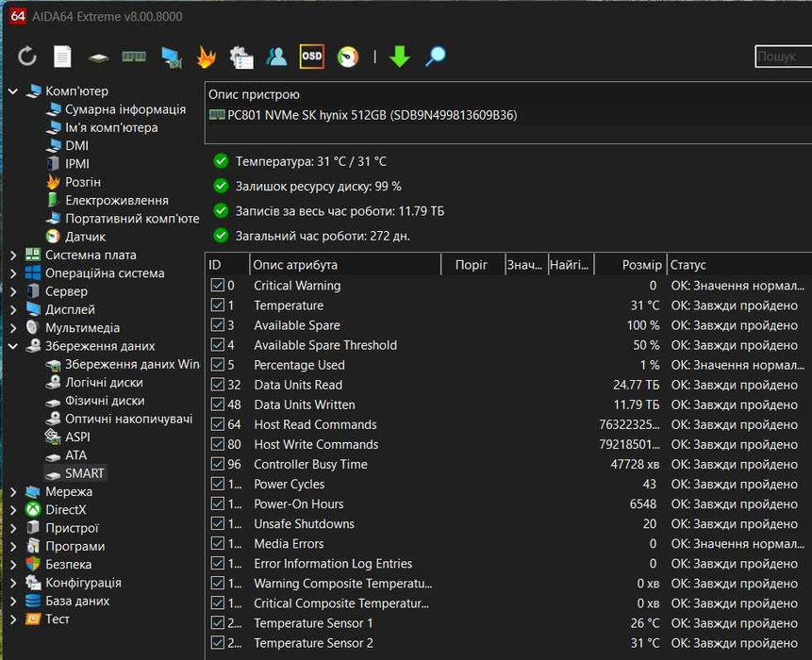Viewport: 812px width, 660px height.
Task: Select Фізичні диски tree item
Action: click(105, 401)
